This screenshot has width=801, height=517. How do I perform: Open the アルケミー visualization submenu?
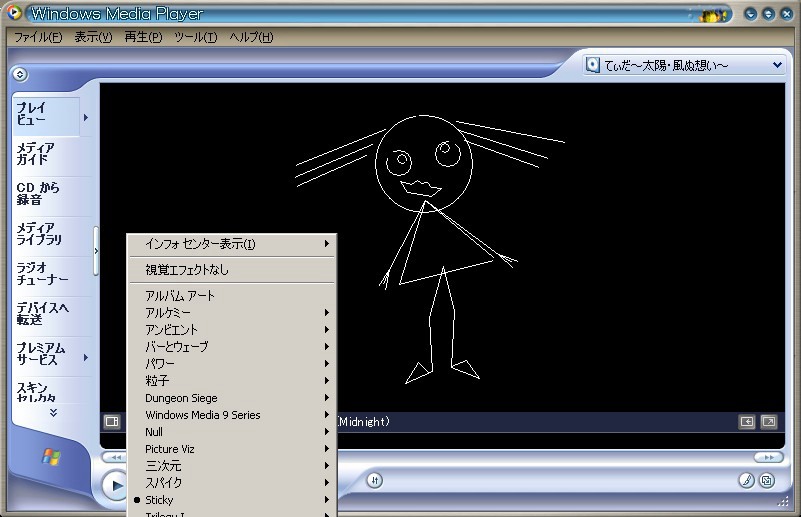click(x=232, y=313)
